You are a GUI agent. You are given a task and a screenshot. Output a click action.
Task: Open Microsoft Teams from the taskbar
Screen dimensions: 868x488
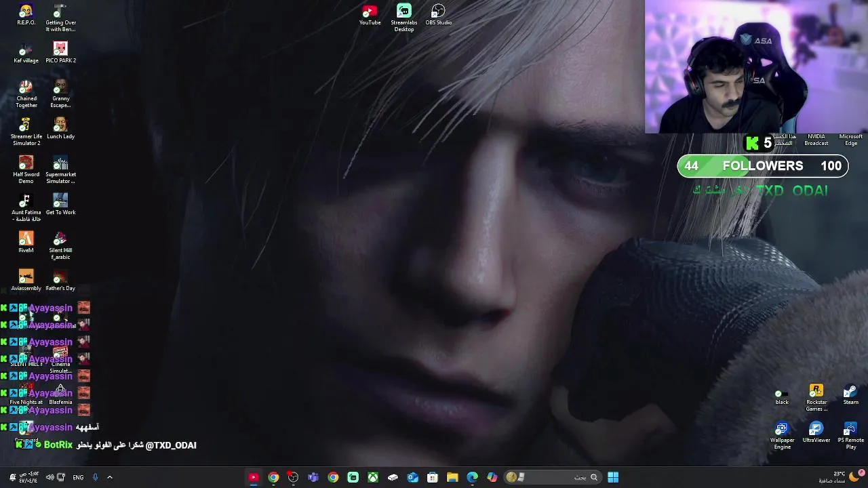(313, 477)
